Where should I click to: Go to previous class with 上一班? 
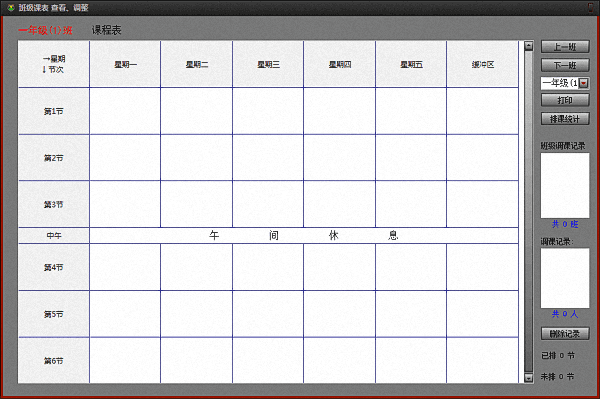565,47
